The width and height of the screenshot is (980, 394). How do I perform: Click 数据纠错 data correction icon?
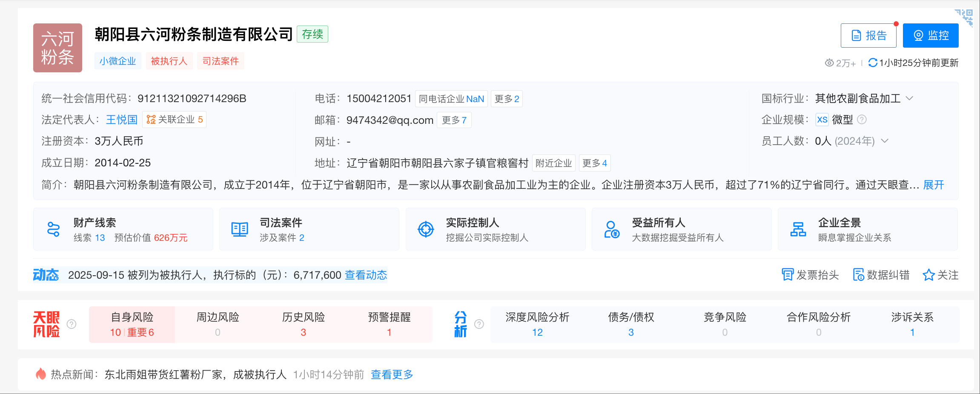(858, 275)
